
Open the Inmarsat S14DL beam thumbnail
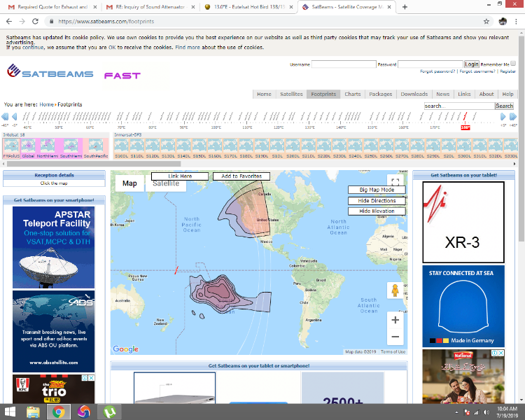(x=183, y=148)
